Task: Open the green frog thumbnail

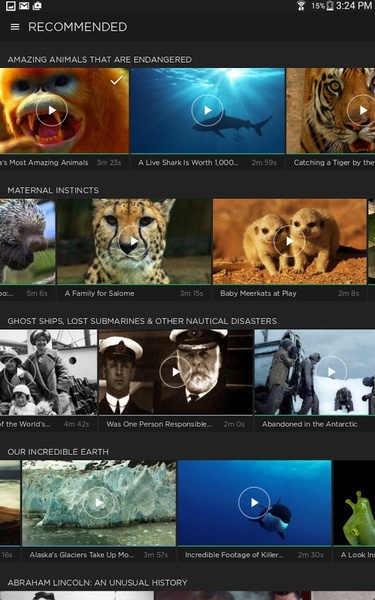Action: coord(354,503)
